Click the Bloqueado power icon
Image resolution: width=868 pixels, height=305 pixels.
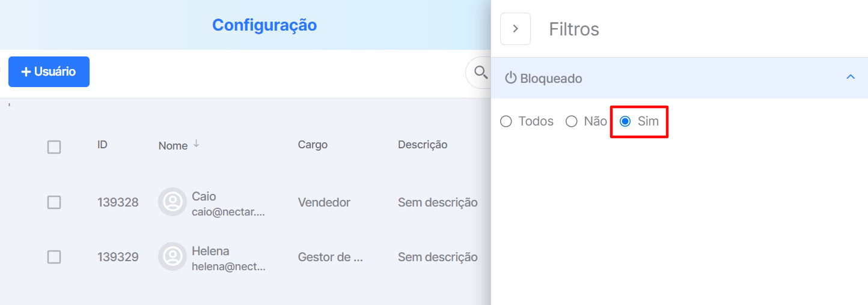pyautogui.click(x=511, y=78)
